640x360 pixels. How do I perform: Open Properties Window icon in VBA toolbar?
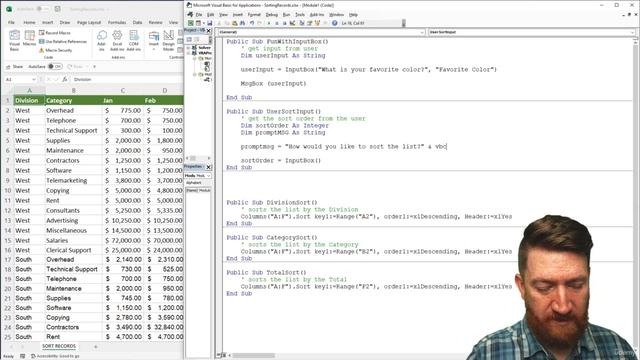click(x=310, y=23)
